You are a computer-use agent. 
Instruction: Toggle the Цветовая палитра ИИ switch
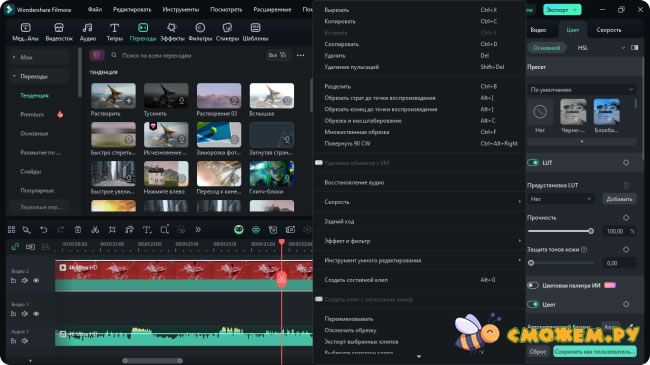(533, 285)
